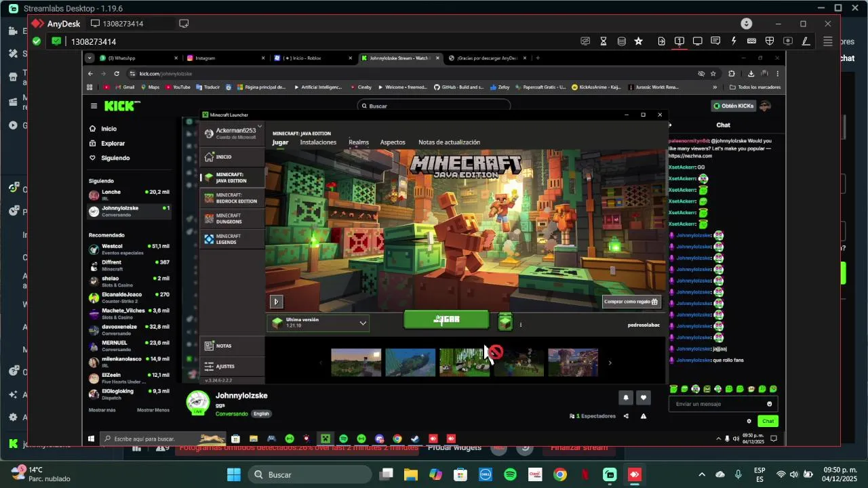Select the Jugar tab
Screen dimensions: 868x488
click(280, 142)
